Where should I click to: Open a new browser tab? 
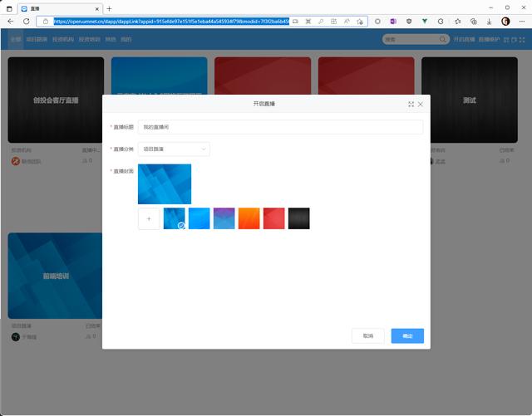click(x=109, y=9)
